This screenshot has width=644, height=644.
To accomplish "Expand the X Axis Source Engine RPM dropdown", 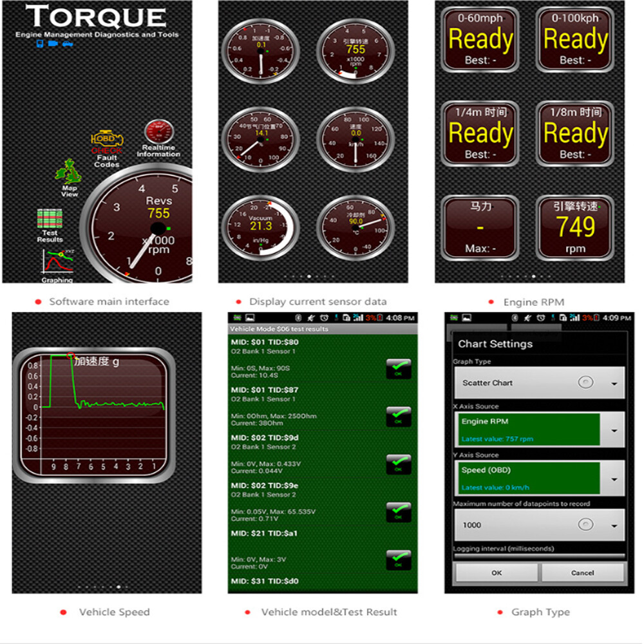I will [x=614, y=430].
